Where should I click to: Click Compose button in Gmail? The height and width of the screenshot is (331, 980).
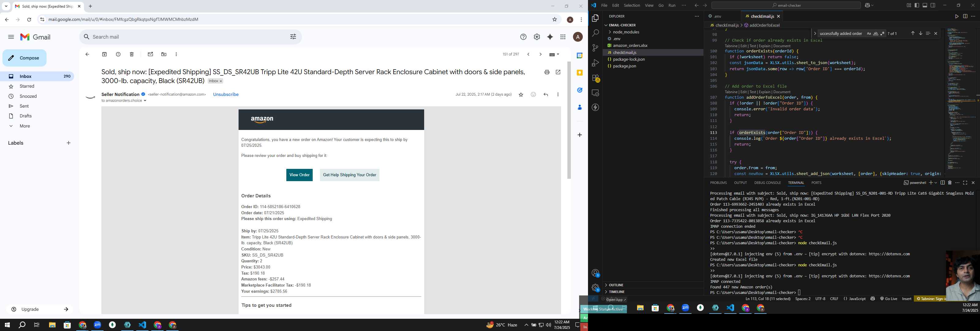click(24, 58)
